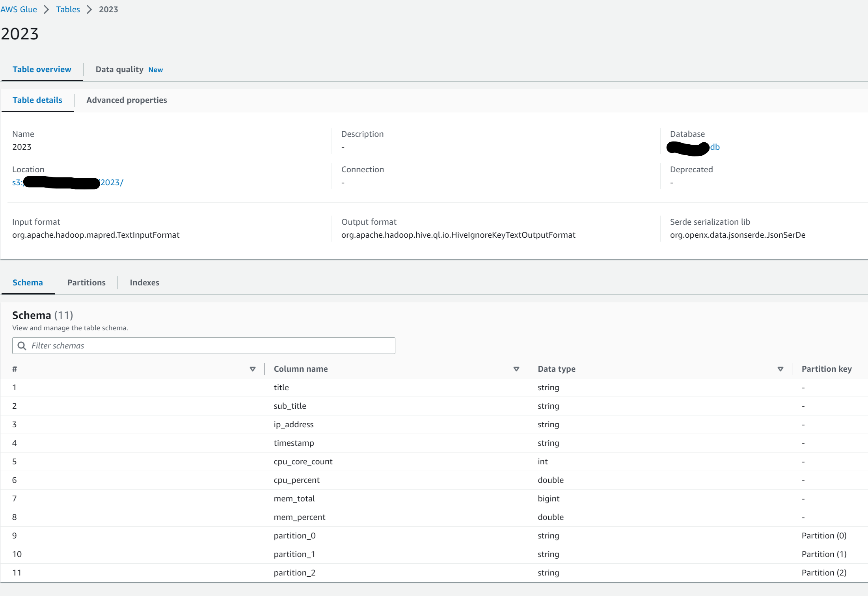Go to AWS Glue breadcrumb link
Viewport: 868px width, 596px height.
point(19,9)
